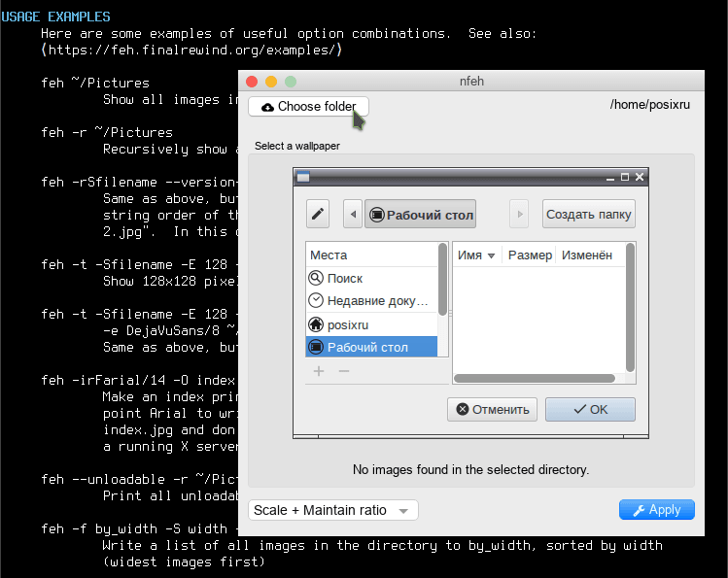Close the nfeh window with the red button
The width and height of the screenshot is (728, 578).
point(252,82)
